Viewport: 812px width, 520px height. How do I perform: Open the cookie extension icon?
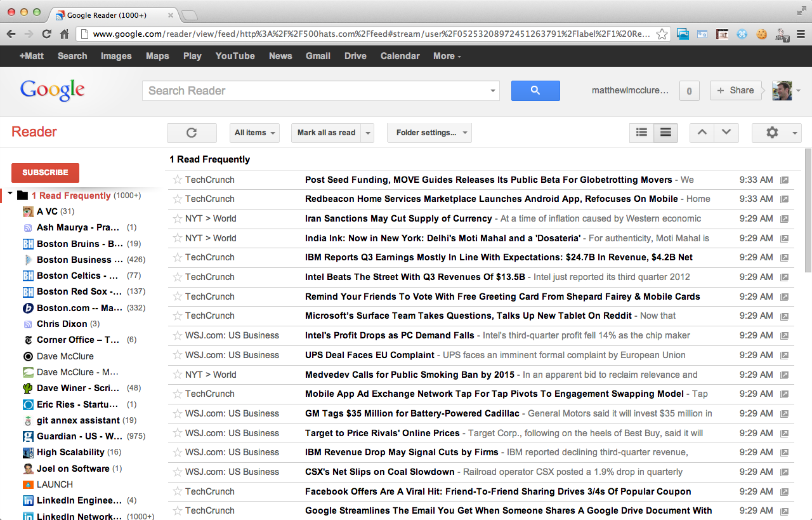pyautogui.click(x=762, y=34)
